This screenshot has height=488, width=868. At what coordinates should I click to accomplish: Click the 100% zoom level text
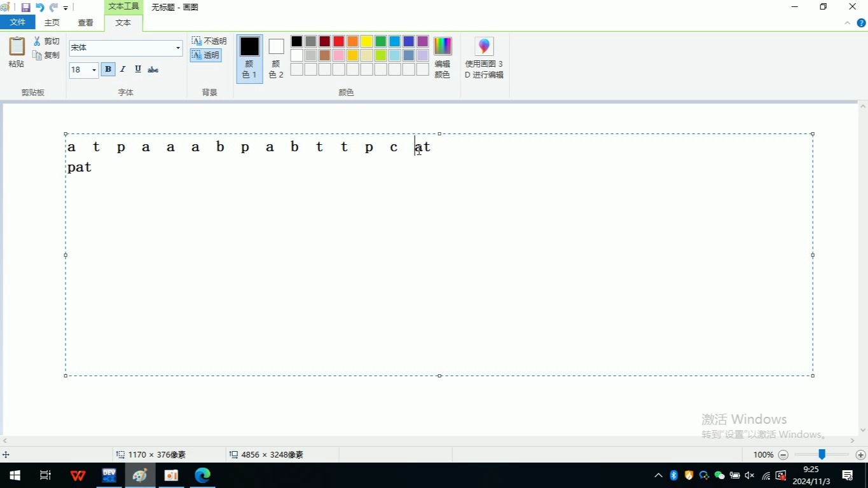click(x=763, y=455)
